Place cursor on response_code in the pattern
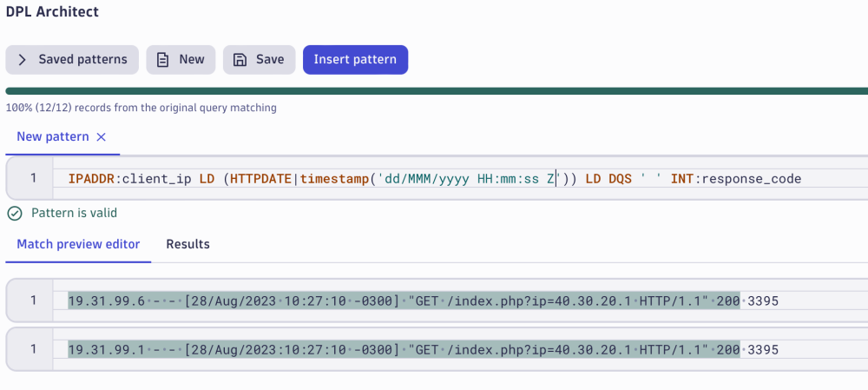 751,179
